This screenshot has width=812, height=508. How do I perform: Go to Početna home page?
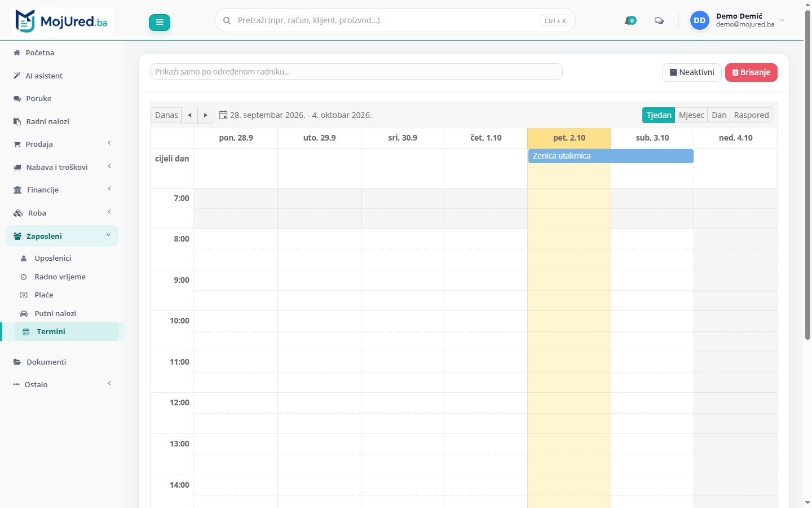click(62, 52)
